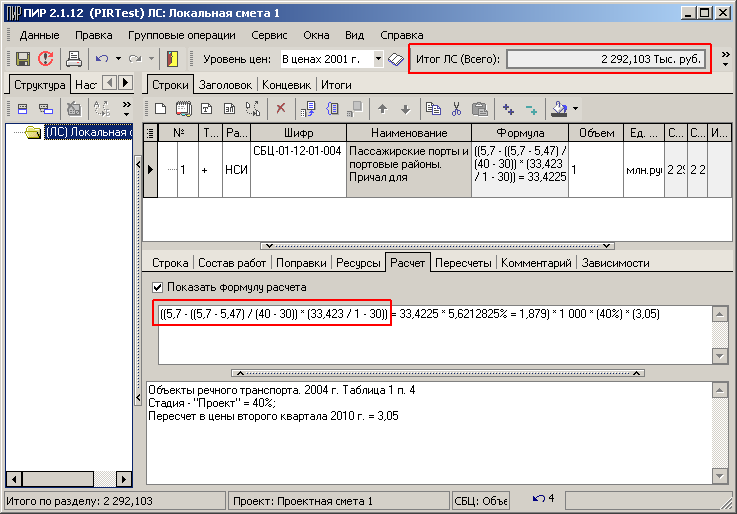The width and height of the screenshot is (737, 514).
Task: Open the paint bucket color dropdown arrow
Action: click(x=575, y=109)
